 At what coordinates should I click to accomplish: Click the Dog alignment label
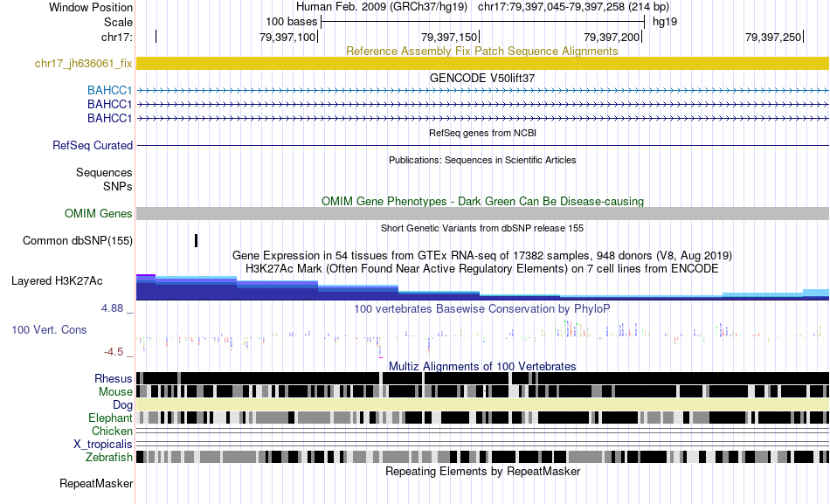[122, 405]
